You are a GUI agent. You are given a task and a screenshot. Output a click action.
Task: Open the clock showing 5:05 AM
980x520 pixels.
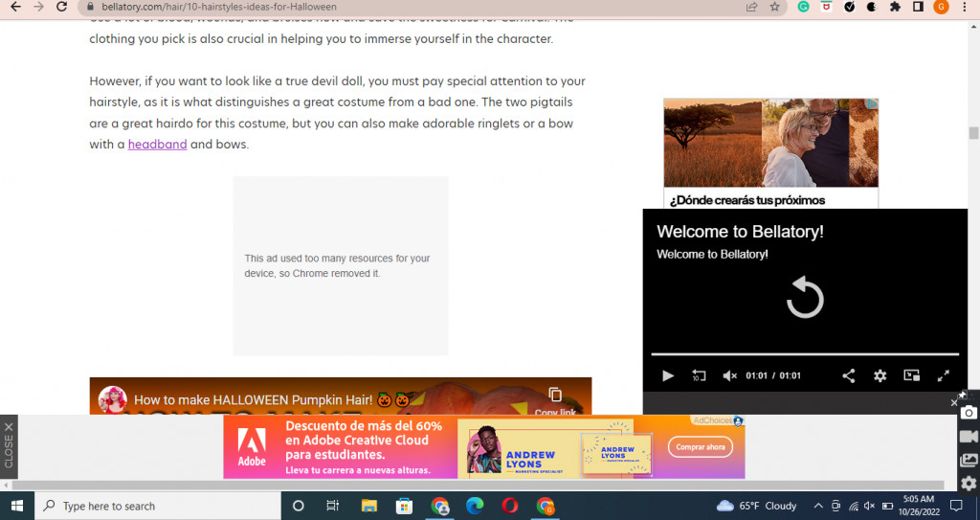pos(919,506)
